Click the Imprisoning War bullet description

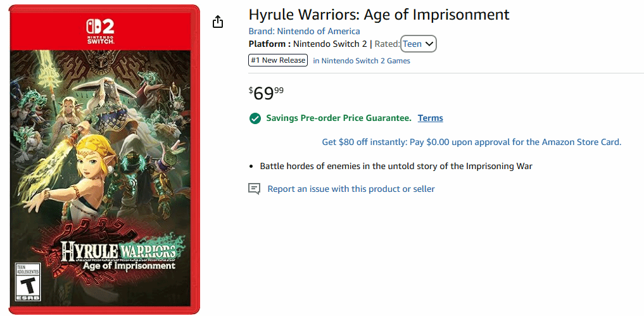click(396, 166)
